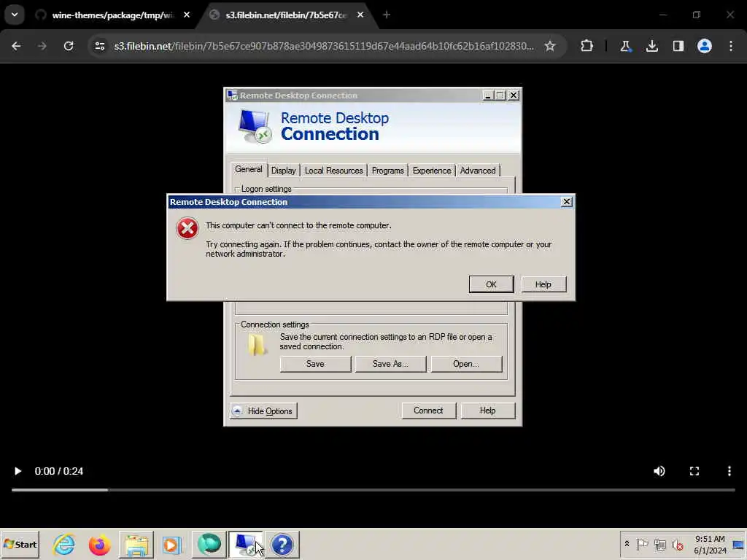Select the General tab

point(248,169)
